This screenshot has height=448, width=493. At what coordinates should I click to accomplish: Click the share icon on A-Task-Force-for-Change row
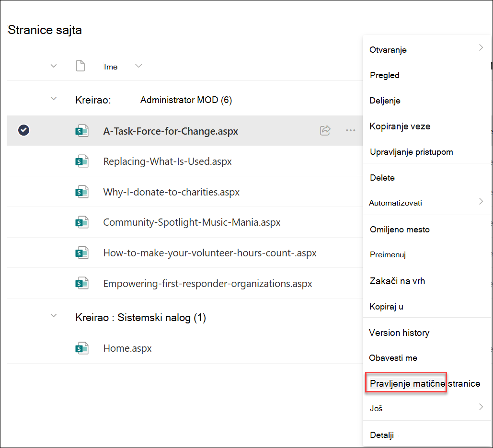point(325,130)
